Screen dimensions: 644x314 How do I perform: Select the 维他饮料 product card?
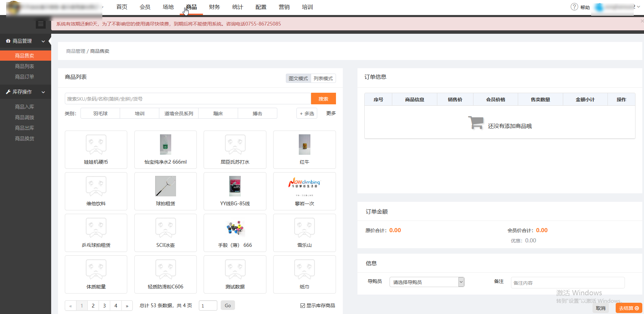click(x=96, y=191)
